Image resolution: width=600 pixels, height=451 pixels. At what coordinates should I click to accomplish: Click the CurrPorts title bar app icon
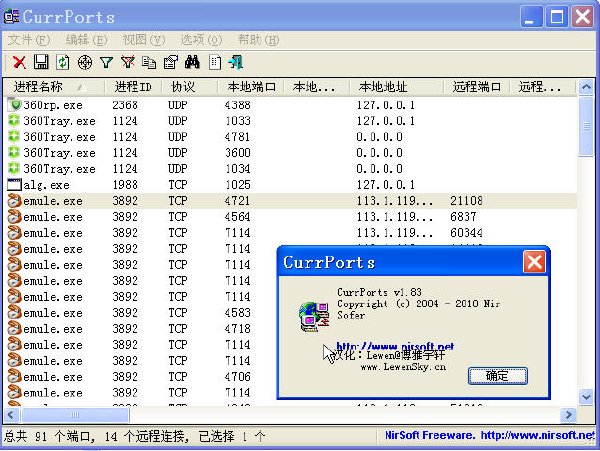11,16
